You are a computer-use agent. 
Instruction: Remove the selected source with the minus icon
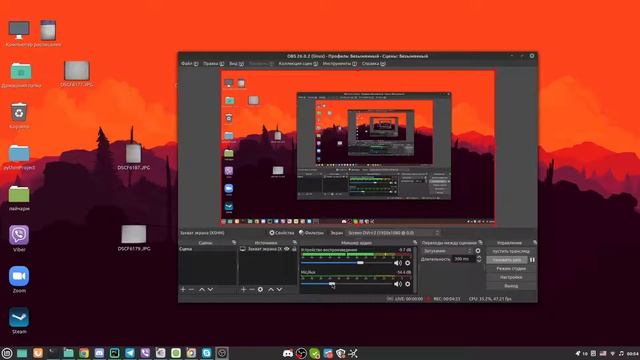tap(252, 289)
